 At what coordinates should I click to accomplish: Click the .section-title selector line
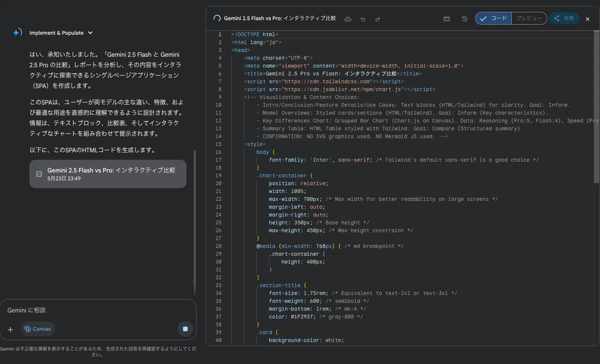(281, 286)
